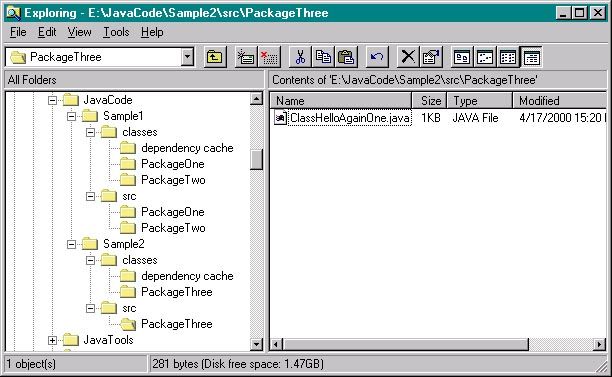Select open PackageThree folder icon under Sample2 src
Screen dimensions: 612x377
click(x=128, y=324)
